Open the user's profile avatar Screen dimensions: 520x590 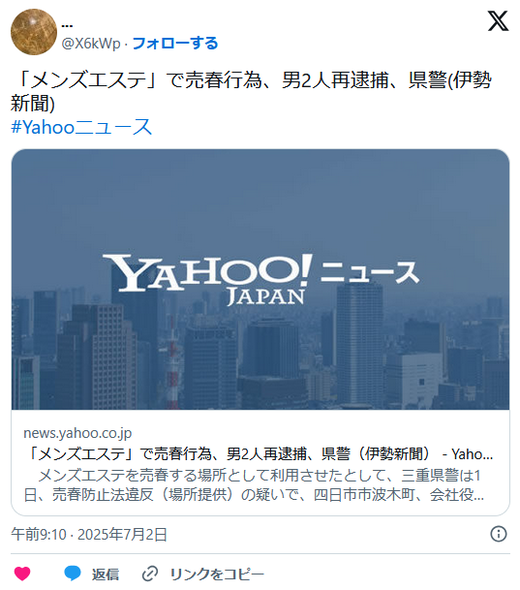(x=33, y=32)
